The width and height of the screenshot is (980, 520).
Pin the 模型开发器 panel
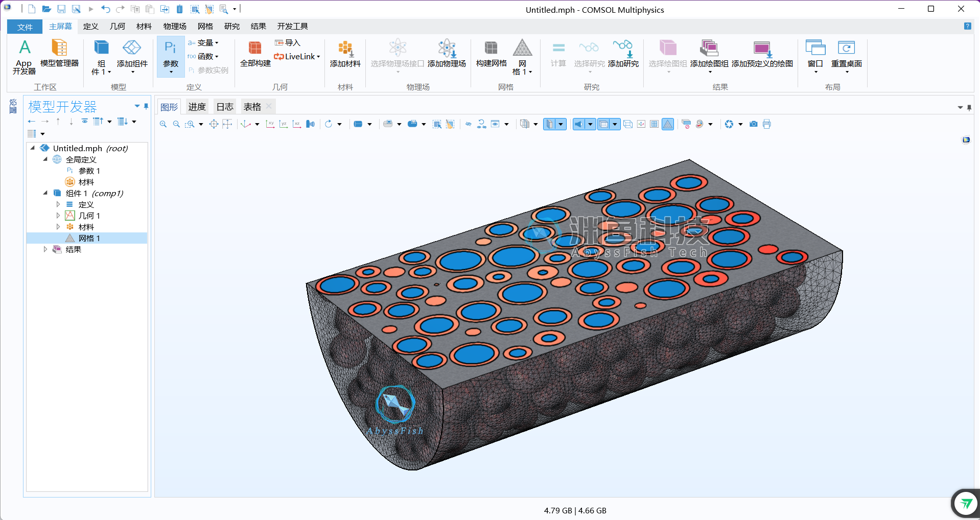click(x=146, y=106)
